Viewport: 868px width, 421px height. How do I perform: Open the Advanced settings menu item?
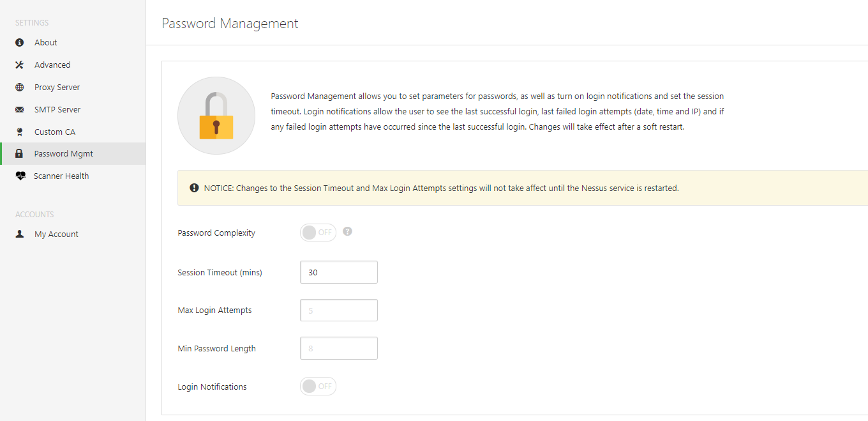(x=52, y=65)
